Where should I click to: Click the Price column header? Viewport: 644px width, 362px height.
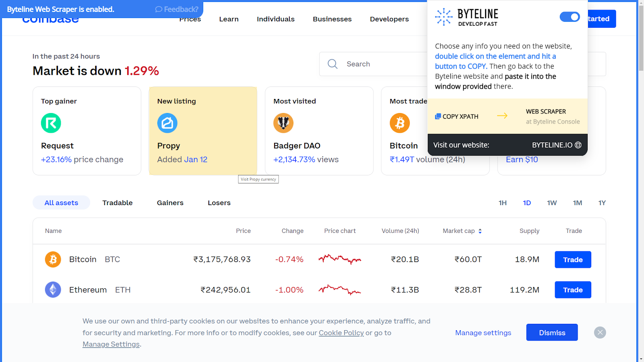click(x=244, y=231)
